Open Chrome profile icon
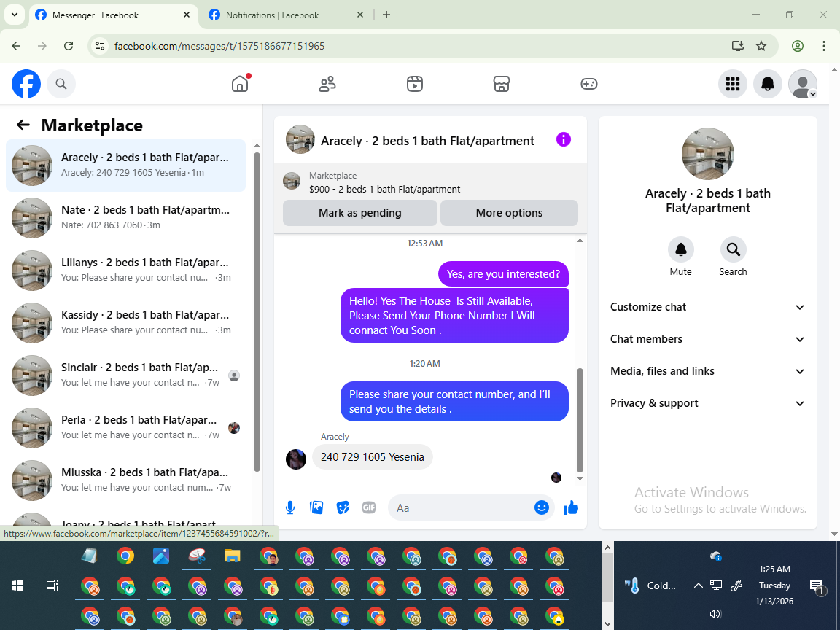 click(x=798, y=46)
